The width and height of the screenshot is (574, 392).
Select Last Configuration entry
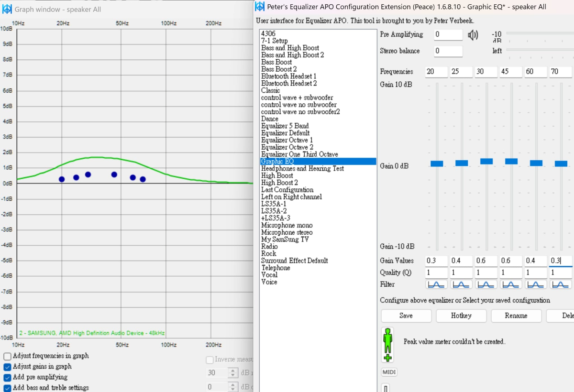point(287,190)
